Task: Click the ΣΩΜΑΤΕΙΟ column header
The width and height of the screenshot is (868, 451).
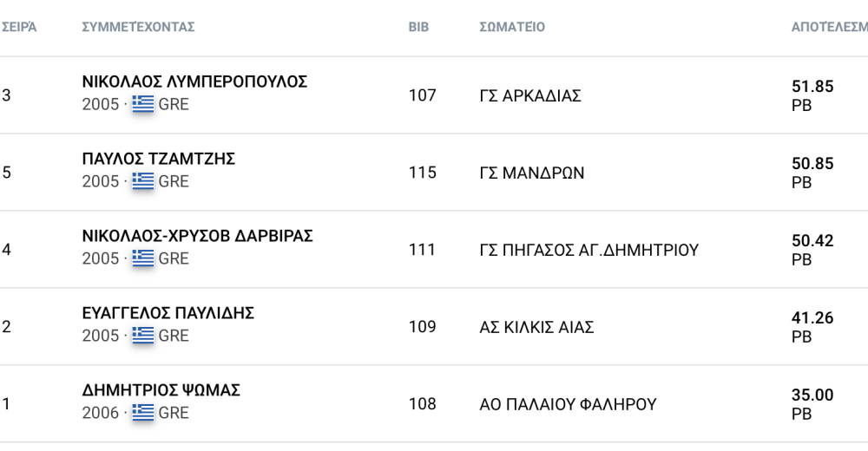Action: point(512,27)
